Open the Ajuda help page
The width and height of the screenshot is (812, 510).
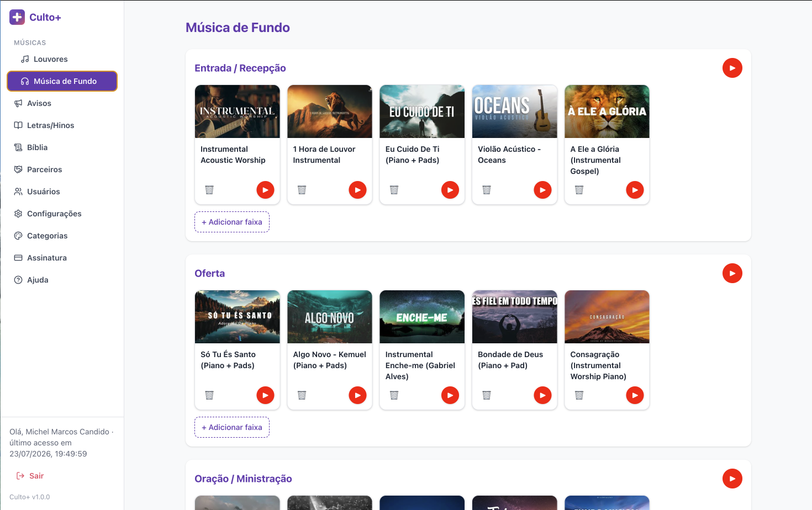coord(62,280)
